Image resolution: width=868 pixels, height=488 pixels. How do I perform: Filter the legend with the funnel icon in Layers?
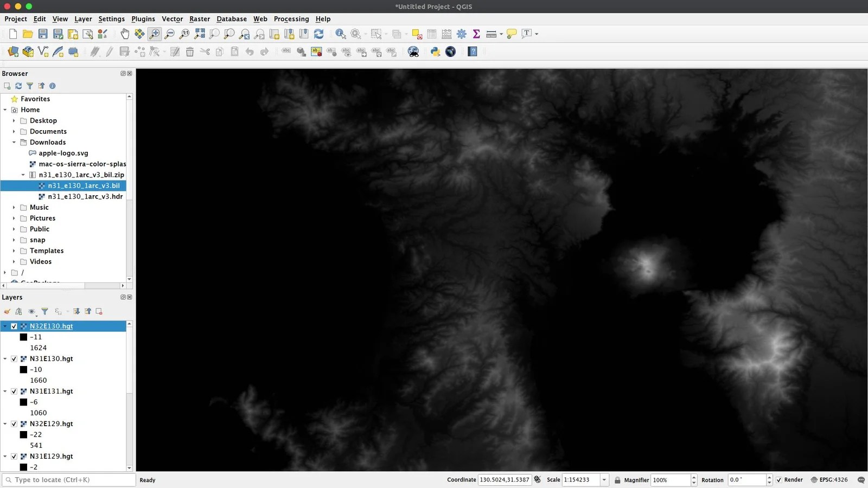pos(45,311)
